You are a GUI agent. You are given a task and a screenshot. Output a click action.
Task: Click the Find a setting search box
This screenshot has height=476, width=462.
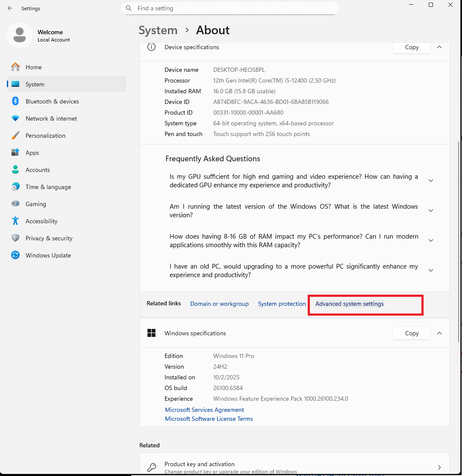(x=231, y=8)
